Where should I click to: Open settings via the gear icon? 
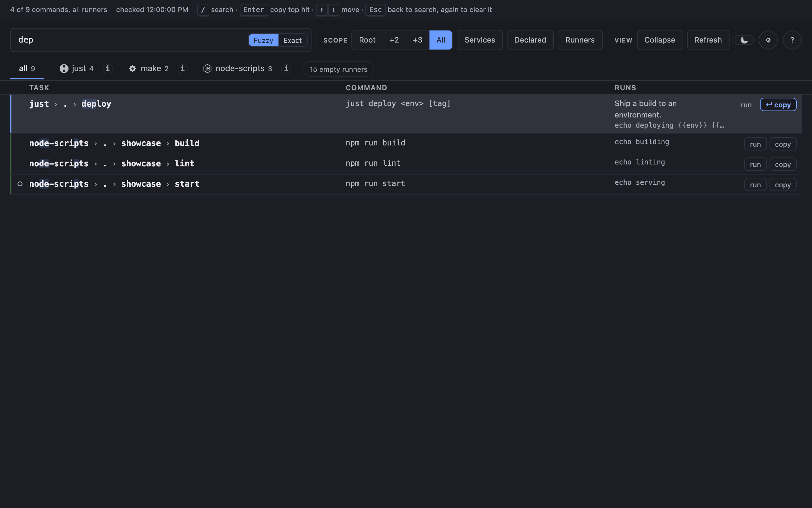pos(768,40)
